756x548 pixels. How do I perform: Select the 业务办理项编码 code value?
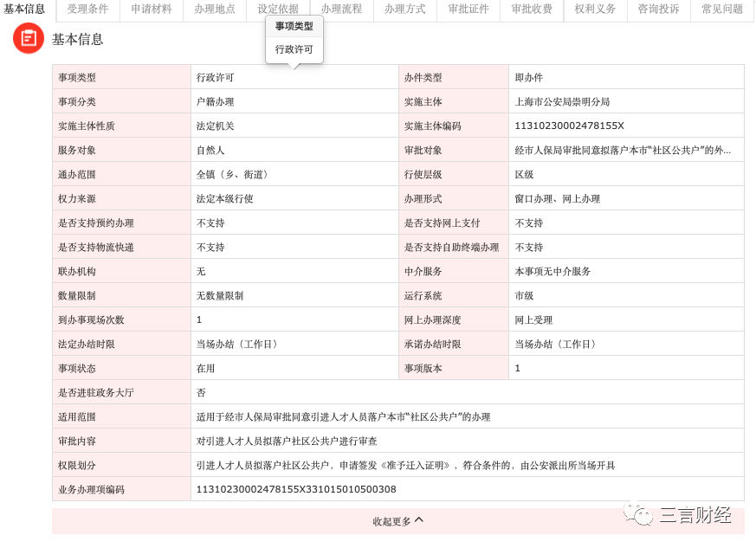click(x=296, y=489)
